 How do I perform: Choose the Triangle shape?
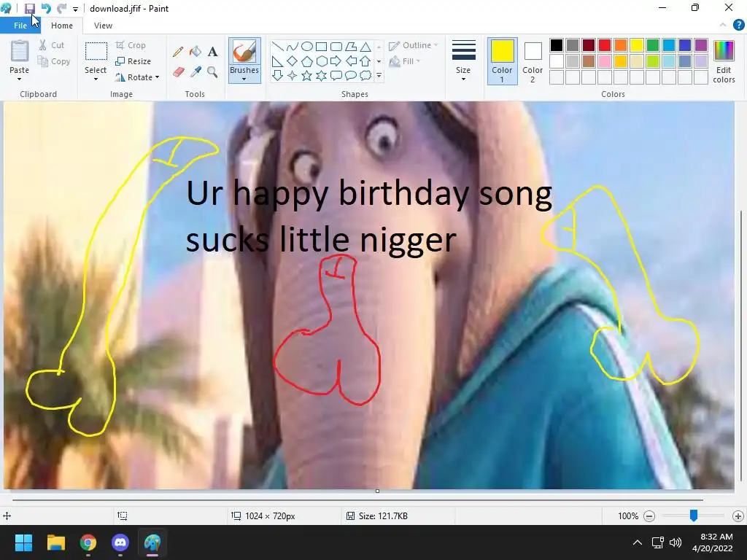pyautogui.click(x=365, y=46)
